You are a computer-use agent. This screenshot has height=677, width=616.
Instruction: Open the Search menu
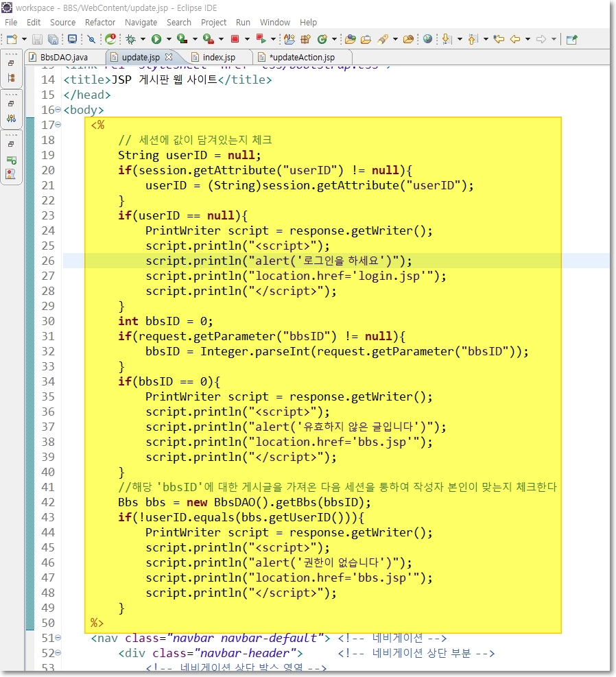pos(179,23)
